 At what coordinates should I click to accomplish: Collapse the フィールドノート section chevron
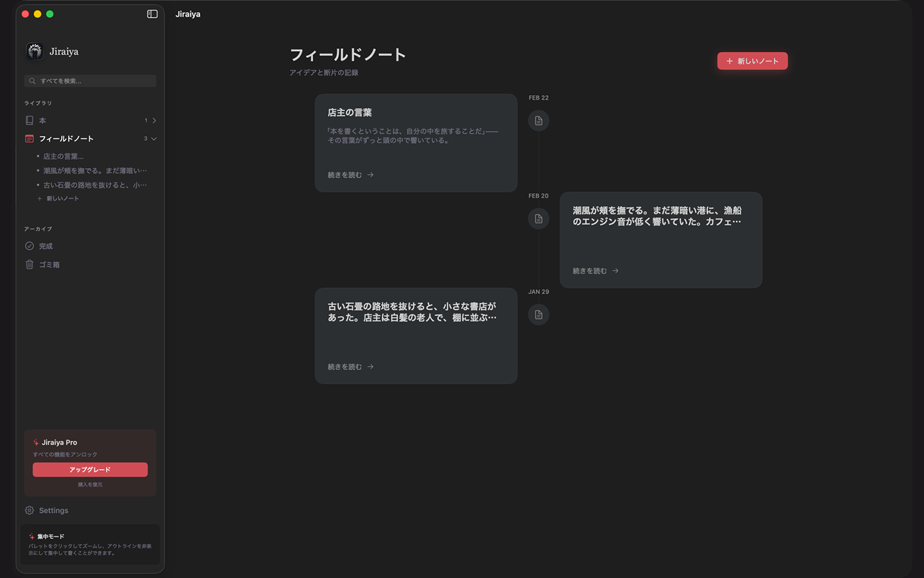coord(154,139)
